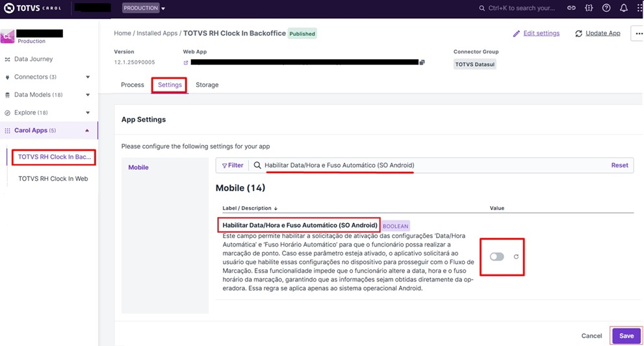644x346 pixels.
Task: Click the refresh icon beside Update App
Action: pyautogui.click(x=579, y=34)
